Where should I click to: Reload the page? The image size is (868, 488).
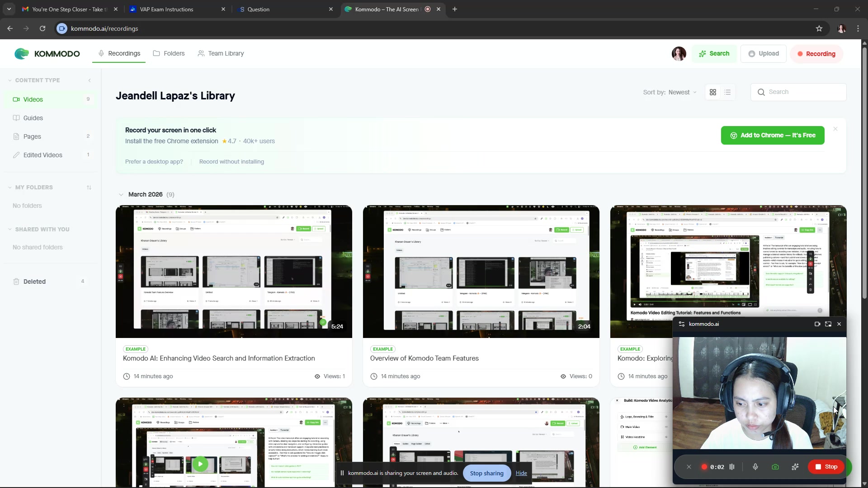point(42,28)
